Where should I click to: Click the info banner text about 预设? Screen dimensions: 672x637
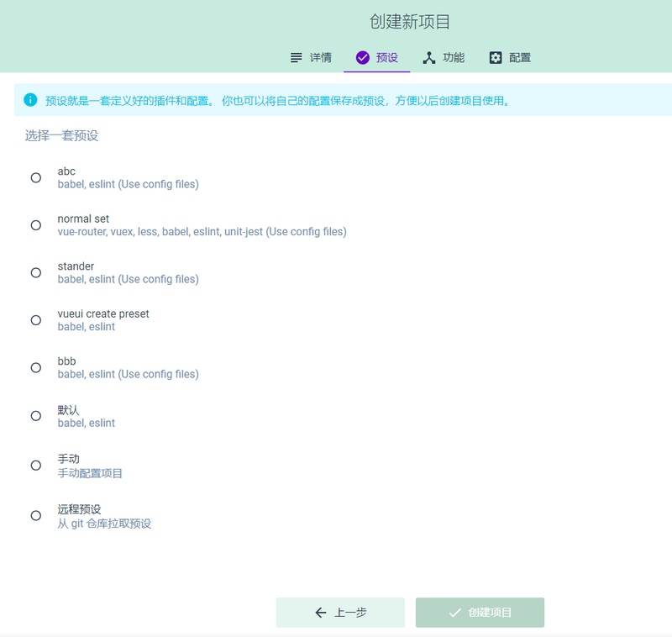(278, 100)
